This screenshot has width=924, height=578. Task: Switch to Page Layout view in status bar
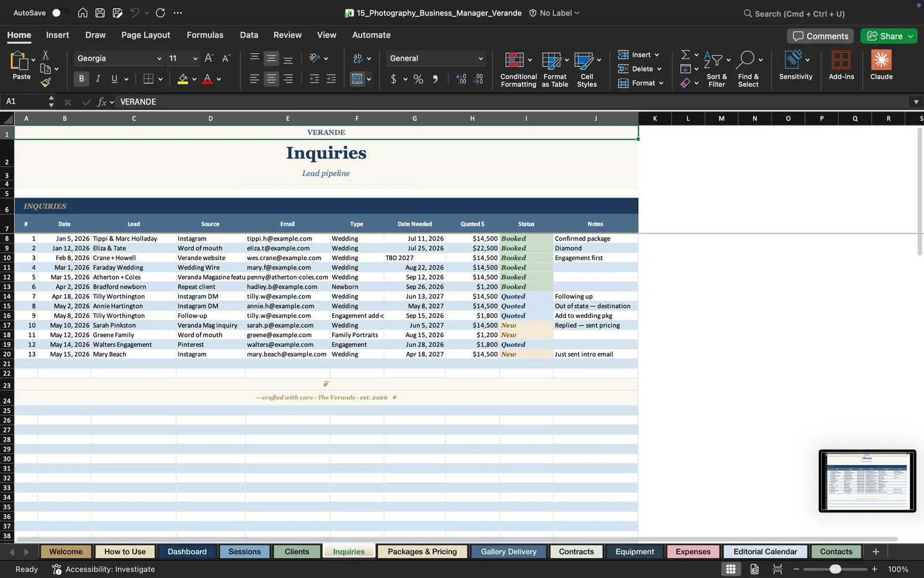(x=754, y=569)
